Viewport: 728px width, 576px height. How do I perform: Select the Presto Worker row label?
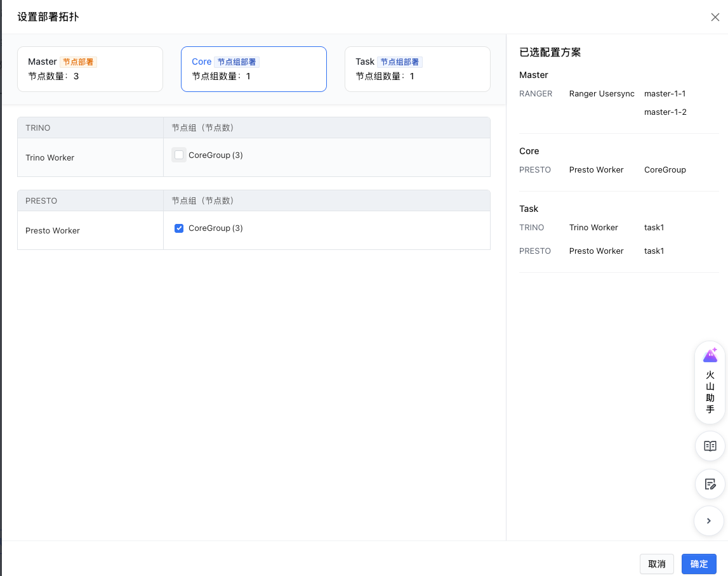click(53, 231)
